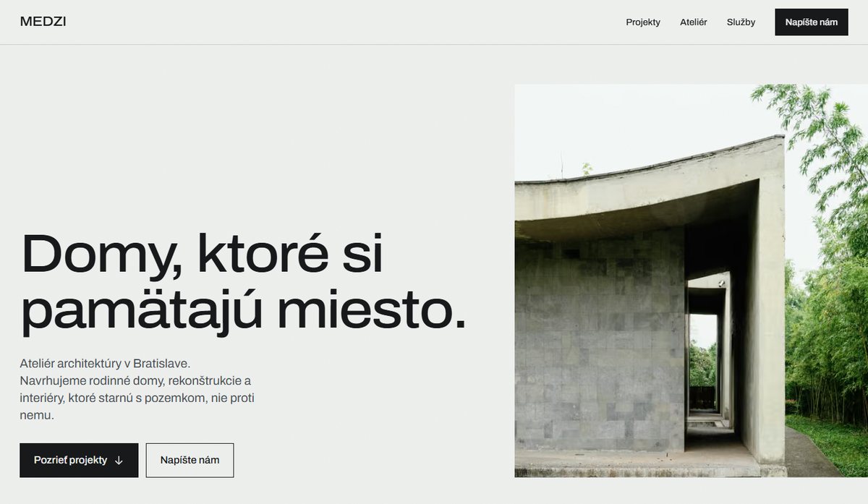The width and height of the screenshot is (868, 504).
Task: Click the dark Napíšte nám header button
Action: [x=812, y=22]
